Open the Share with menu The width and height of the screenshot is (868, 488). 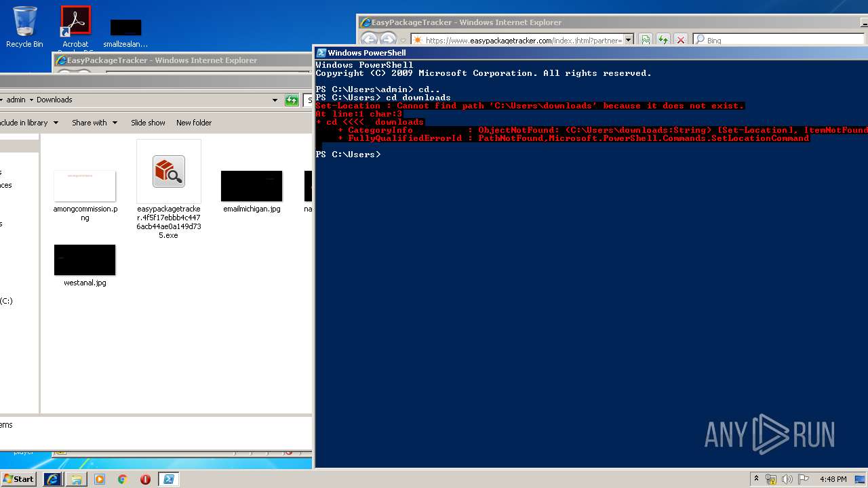tap(94, 123)
